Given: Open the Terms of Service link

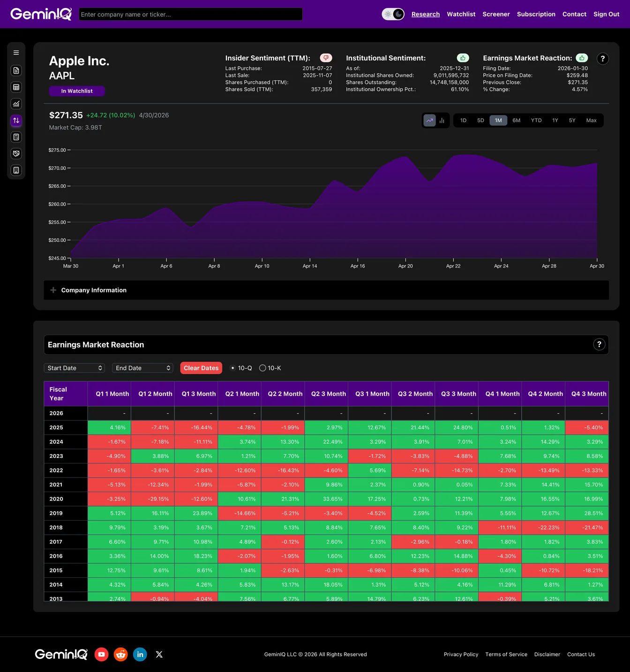Looking at the screenshot, I should tap(506, 654).
